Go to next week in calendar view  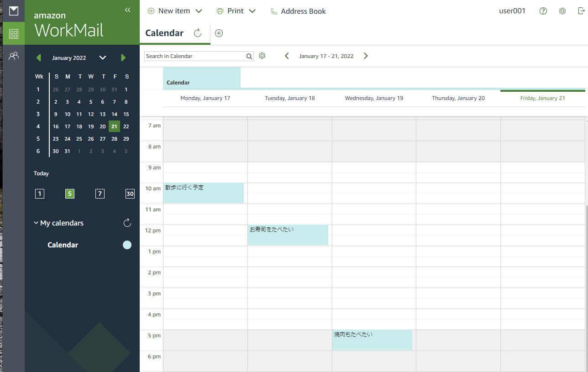(366, 56)
